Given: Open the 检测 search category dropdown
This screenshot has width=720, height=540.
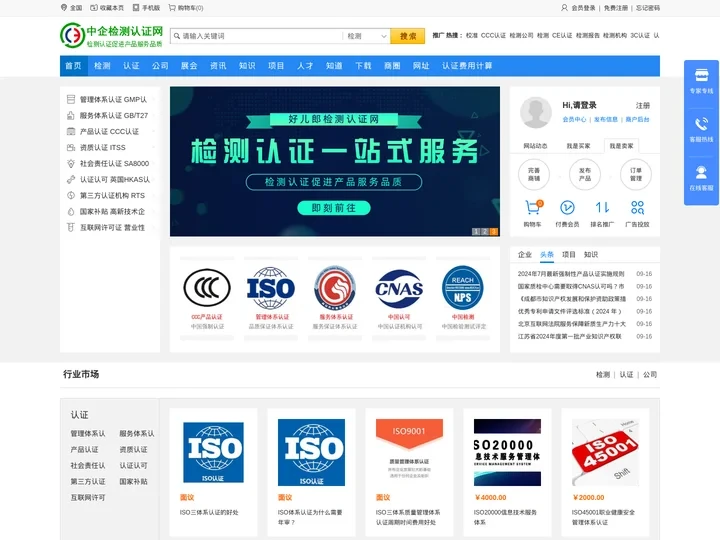Looking at the screenshot, I should tap(366, 36).
